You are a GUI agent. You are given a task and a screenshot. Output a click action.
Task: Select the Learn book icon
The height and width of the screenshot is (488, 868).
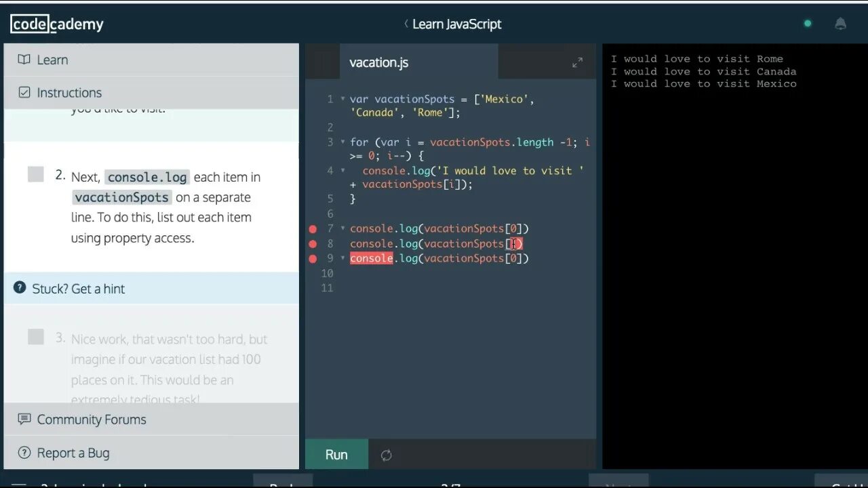[24, 60]
